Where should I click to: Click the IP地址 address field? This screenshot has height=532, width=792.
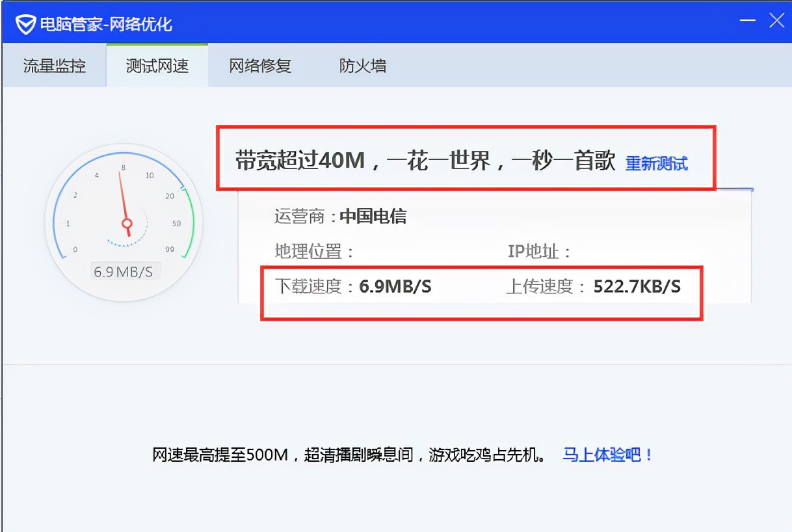tap(536, 250)
